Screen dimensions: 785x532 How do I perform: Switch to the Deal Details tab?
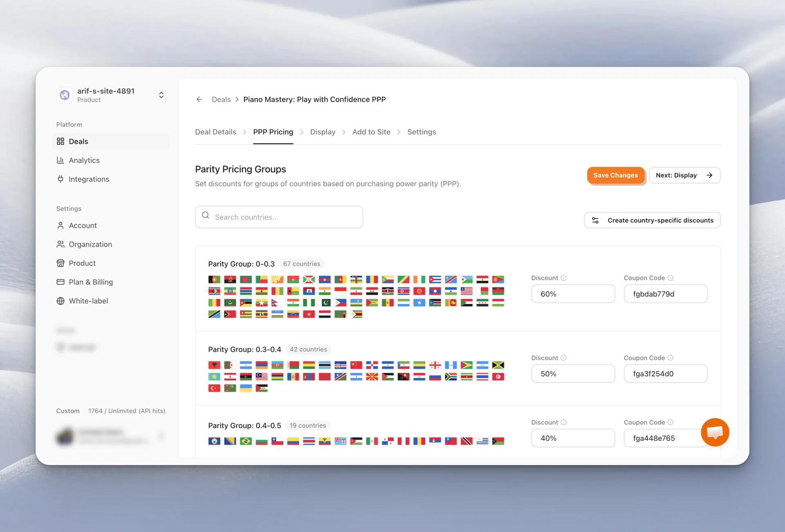tap(215, 132)
